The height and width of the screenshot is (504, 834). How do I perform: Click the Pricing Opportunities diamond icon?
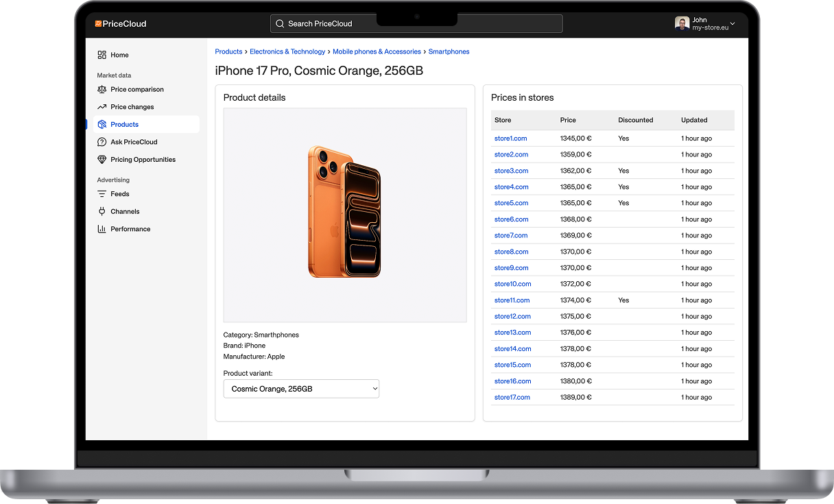pos(102,160)
